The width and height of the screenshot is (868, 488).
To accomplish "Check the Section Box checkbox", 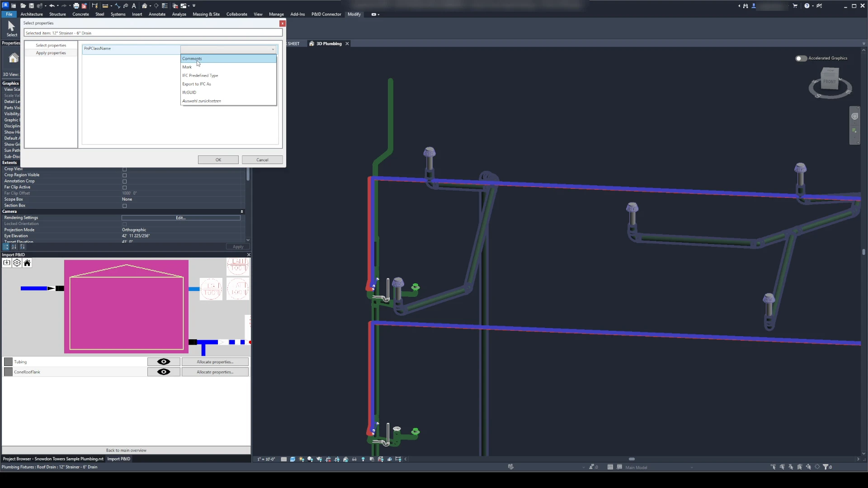I will [125, 206].
